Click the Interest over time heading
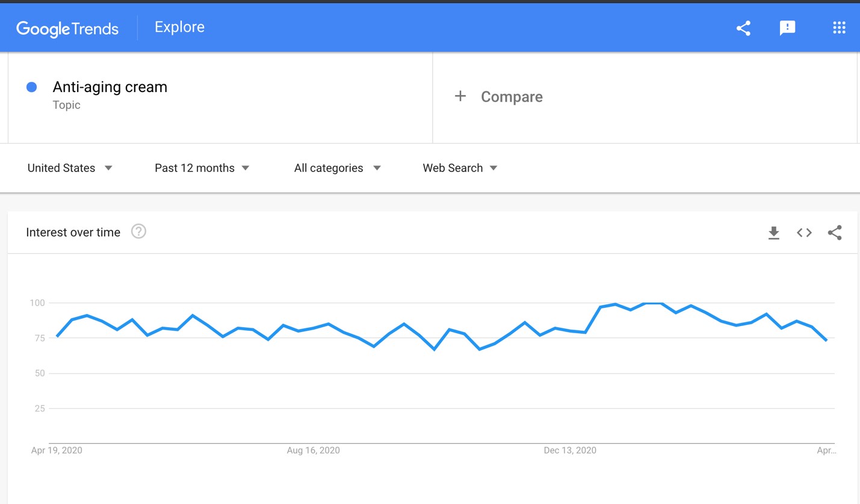Screen dimensions: 860x504 (x=73, y=233)
